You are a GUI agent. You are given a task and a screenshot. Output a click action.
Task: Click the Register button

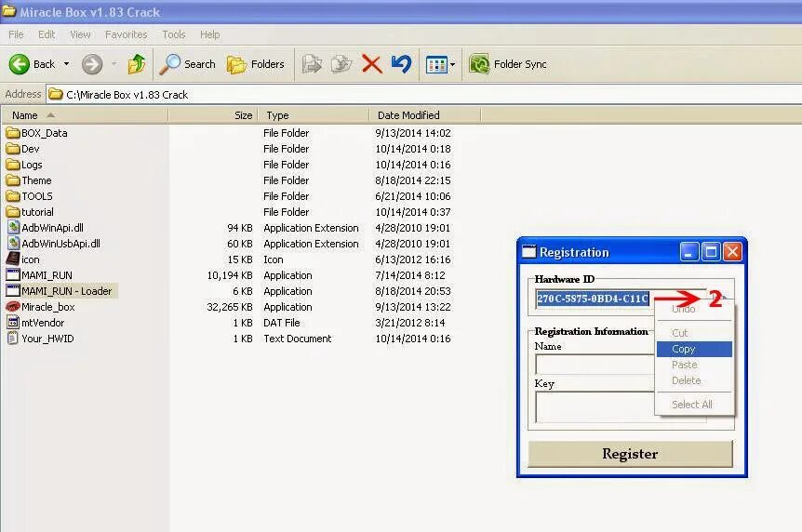[x=630, y=454]
